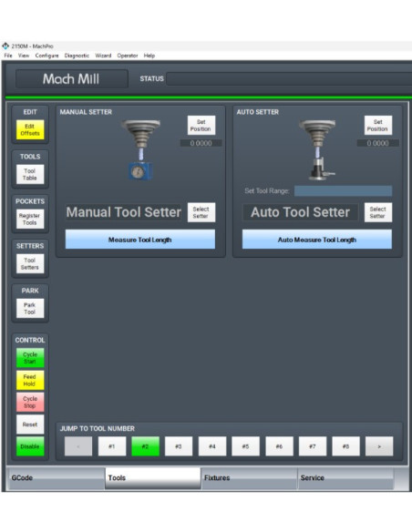The height and width of the screenshot is (532, 412).
Task: Open the Tool Table
Action: click(30, 174)
